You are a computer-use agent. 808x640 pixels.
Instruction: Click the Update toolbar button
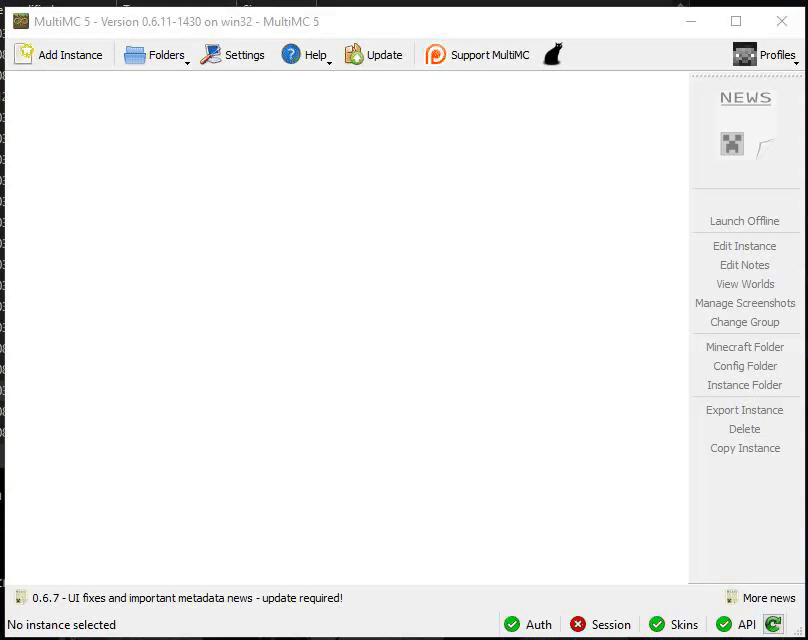coord(373,55)
